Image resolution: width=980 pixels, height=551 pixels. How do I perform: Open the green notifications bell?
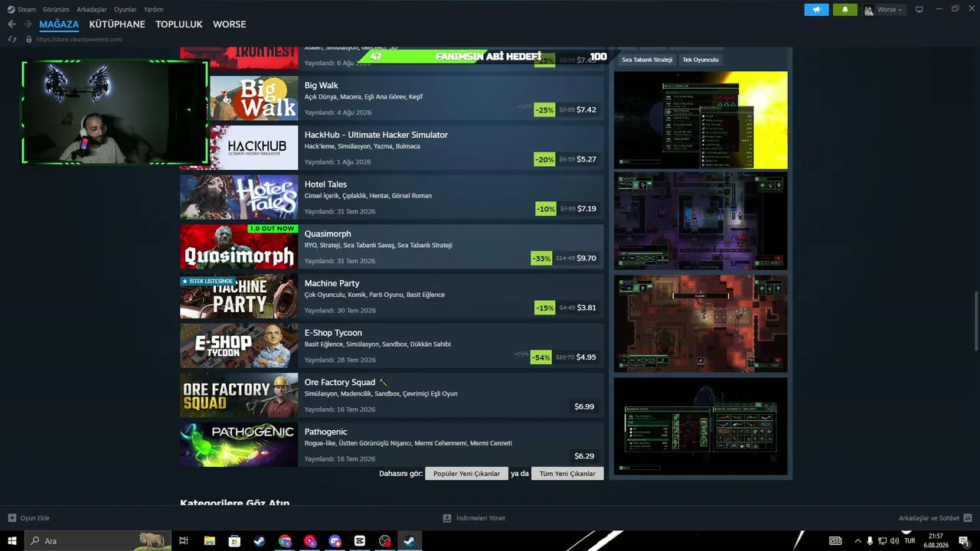(x=845, y=9)
